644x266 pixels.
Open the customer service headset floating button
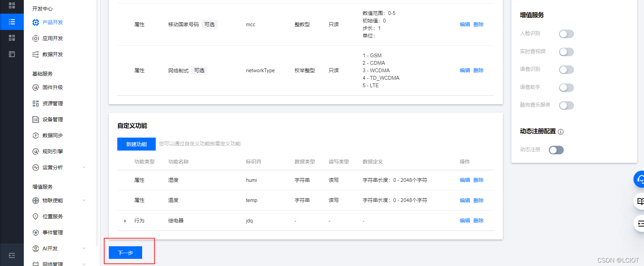(639, 179)
